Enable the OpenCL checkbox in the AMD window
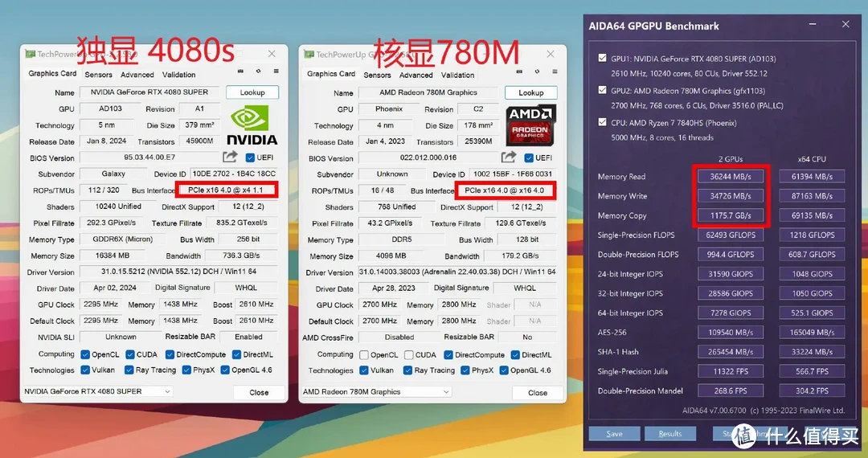This screenshot has height=458, width=868. 364,355
